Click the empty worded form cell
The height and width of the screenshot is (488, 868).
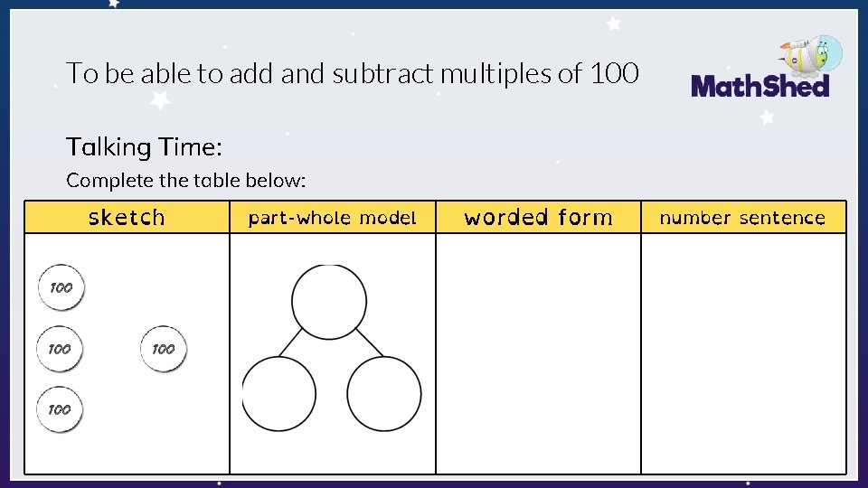pyautogui.click(x=538, y=353)
